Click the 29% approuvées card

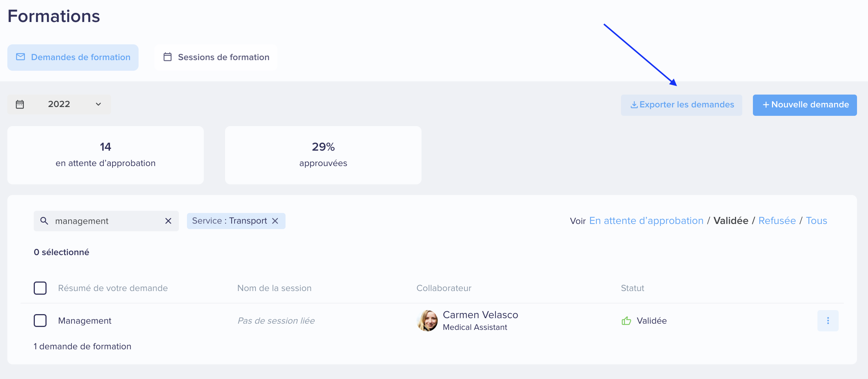click(323, 155)
